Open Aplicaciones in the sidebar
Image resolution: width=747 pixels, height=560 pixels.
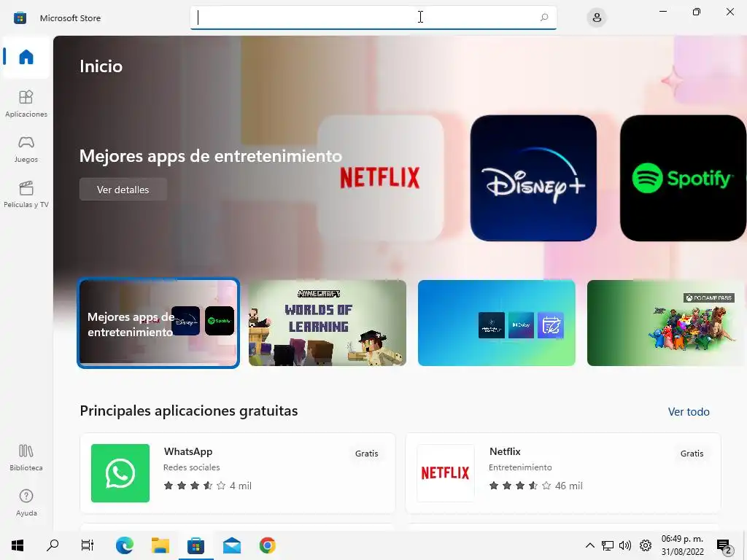tap(26, 104)
